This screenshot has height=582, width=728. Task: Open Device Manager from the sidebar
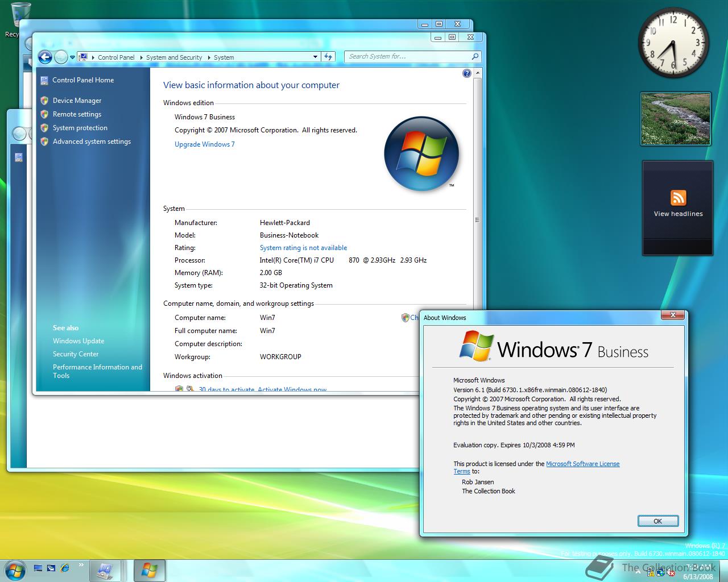[77, 101]
